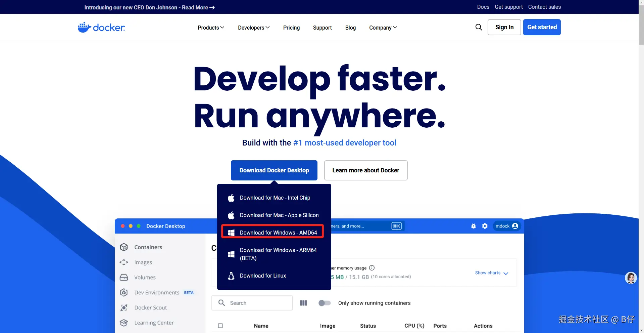Select Volumes in the Docker Desktop sidebar
Screen dimensions: 644x333
[145, 278]
